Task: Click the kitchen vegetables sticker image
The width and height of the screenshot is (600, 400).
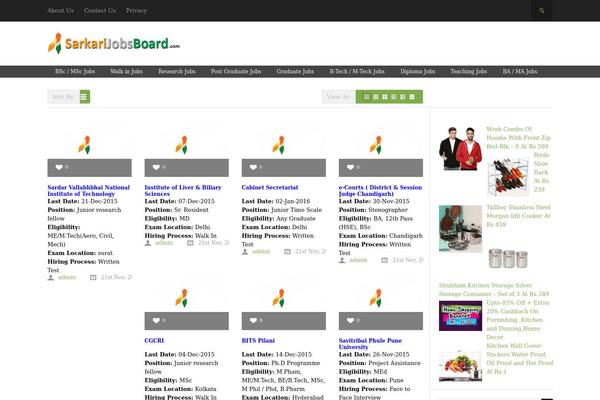Action: pos(460,366)
